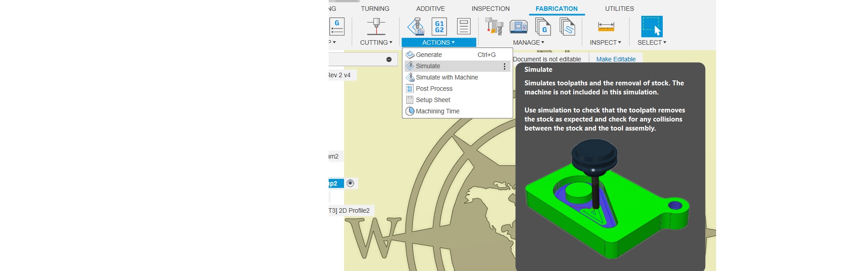Activate the Select tool icon
This screenshot has height=271, width=868.
point(651,27)
